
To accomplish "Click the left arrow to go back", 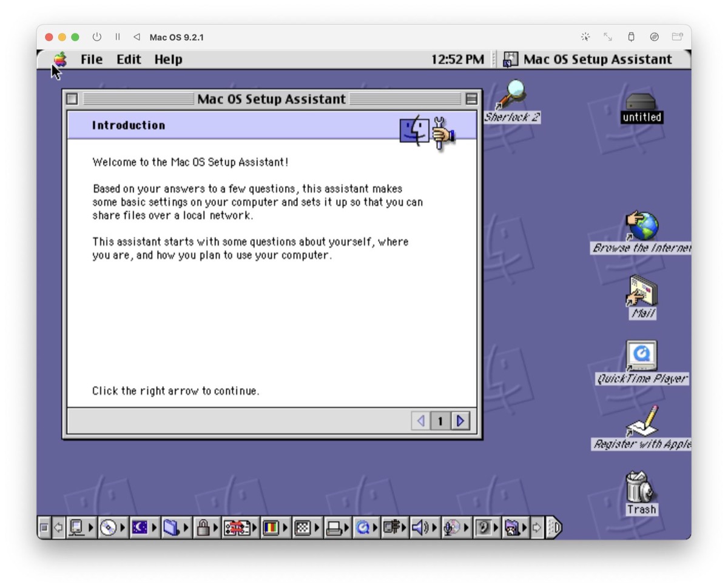I will 420,421.
